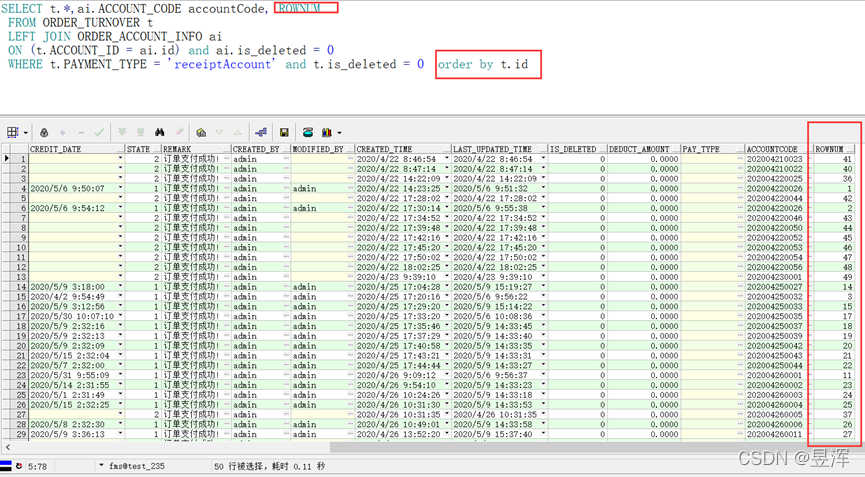Open the REMARK cell ellipsis in row 1

[x=227, y=159]
